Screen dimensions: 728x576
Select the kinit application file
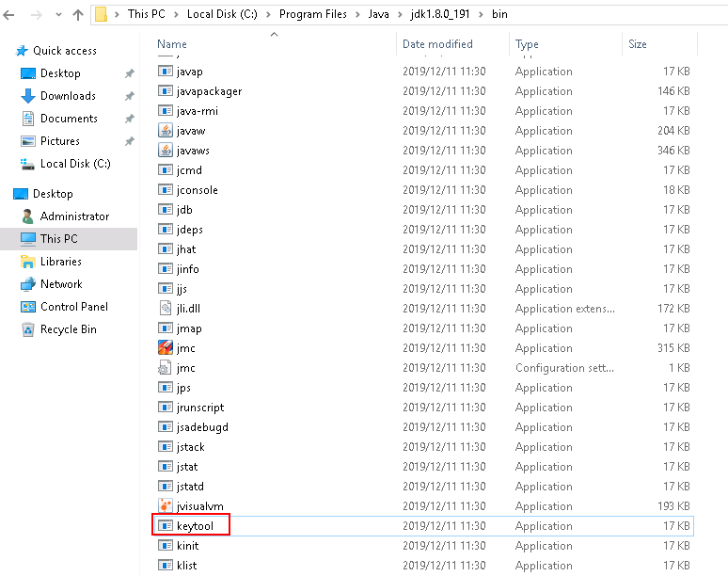187,545
